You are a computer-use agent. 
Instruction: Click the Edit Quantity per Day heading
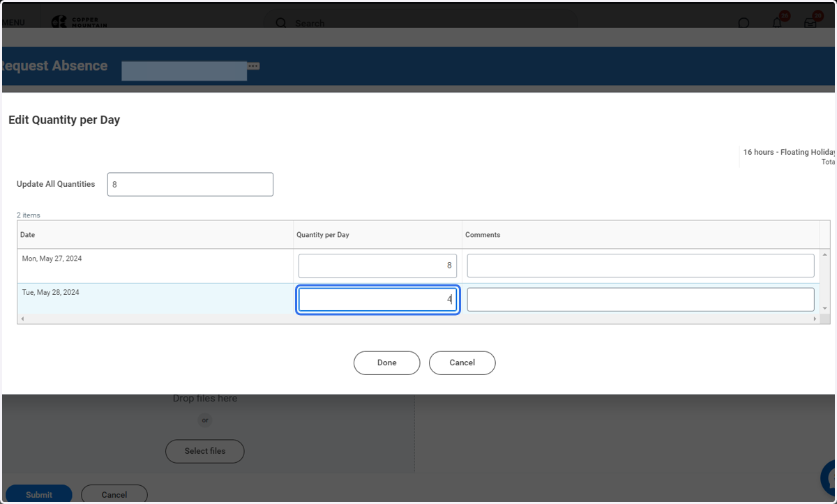click(x=64, y=120)
